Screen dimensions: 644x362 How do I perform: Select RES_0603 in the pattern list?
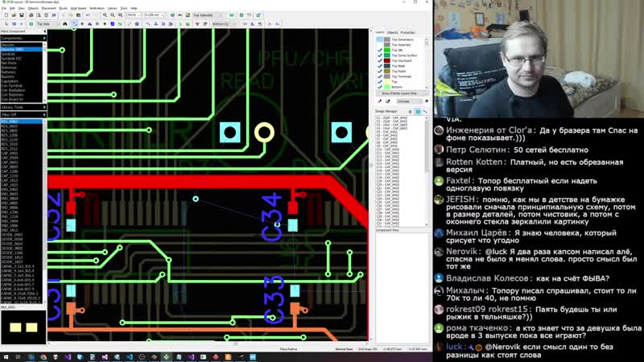click(x=10, y=125)
